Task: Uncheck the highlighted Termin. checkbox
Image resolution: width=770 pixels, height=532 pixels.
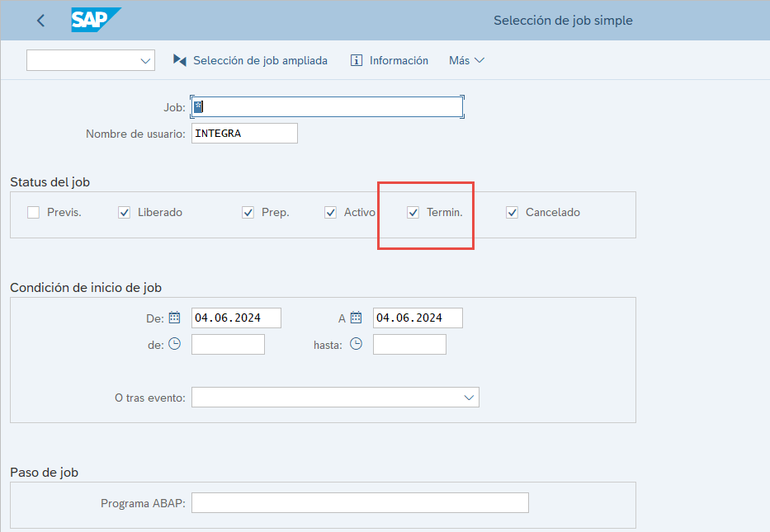Action: pyautogui.click(x=413, y=212)
